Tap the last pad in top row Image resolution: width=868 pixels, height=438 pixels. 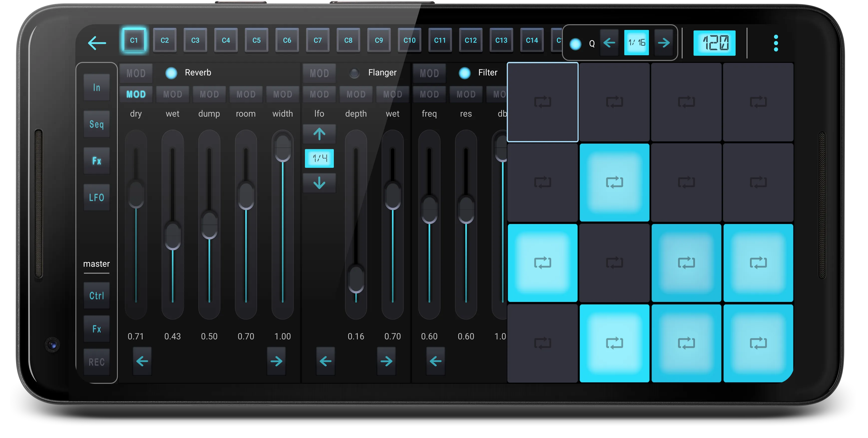(x=758, y=102)
